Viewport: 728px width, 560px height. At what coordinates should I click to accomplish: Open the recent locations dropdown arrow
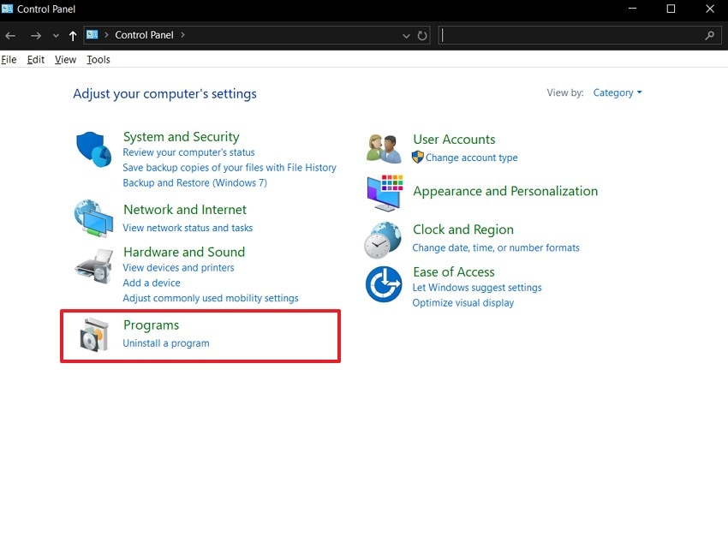[x=56, y=36]
